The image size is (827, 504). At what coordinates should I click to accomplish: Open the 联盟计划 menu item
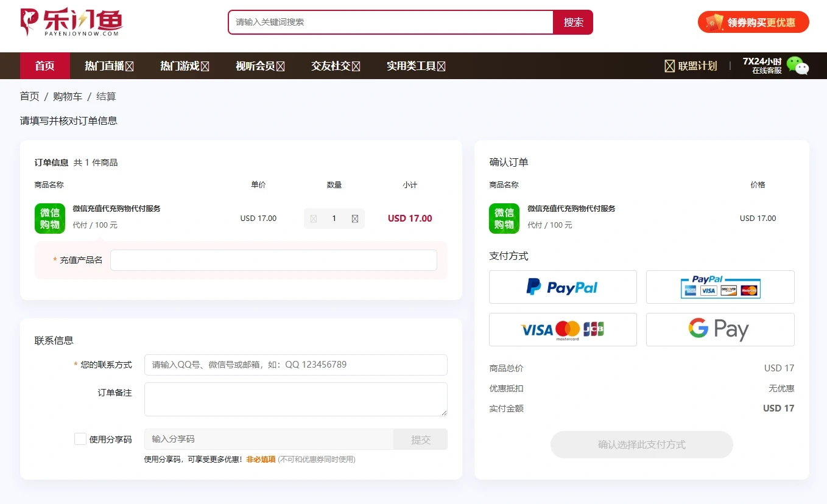click(x=691, y=66)
